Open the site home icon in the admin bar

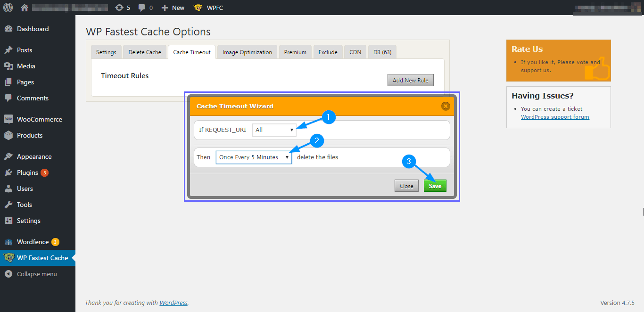pyautogui.click(x=25, y=8)
